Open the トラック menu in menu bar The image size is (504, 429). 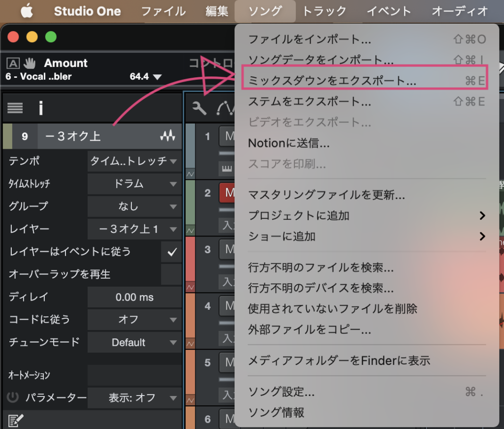tap(324, 11)
